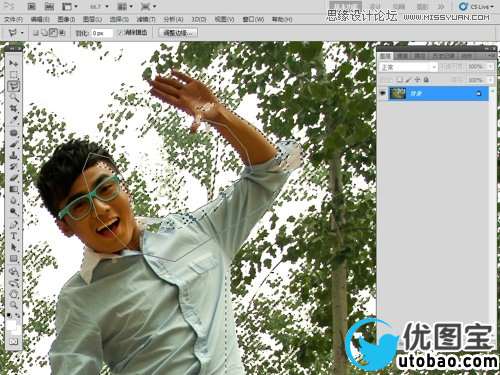The image size is (500, 375).
Task: Select the Blur tool
Action: coord(13,201)
